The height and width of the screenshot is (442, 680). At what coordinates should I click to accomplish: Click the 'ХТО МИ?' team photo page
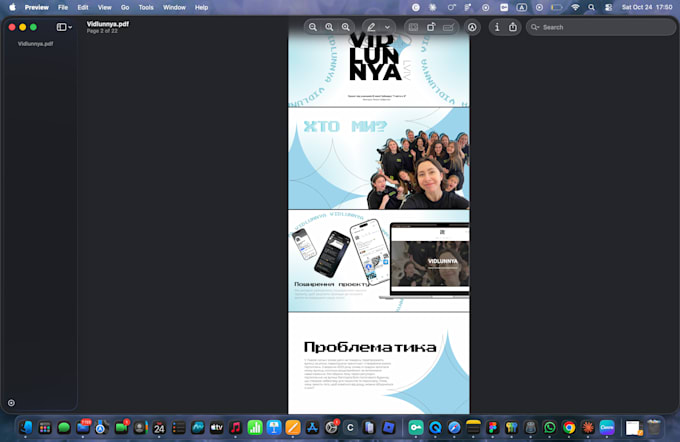[379, 158]
